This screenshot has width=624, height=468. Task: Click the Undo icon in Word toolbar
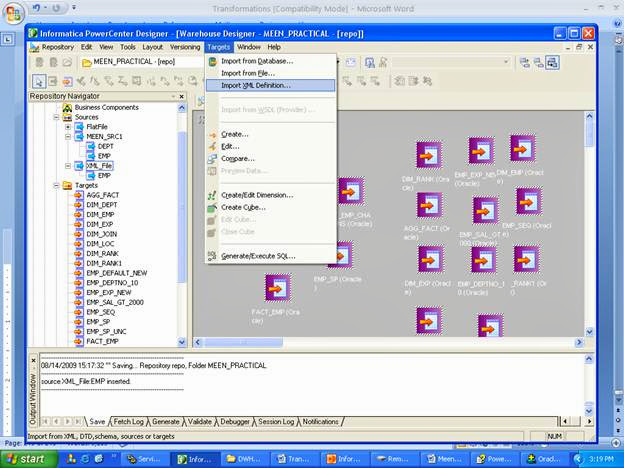[x=36, y=8]
